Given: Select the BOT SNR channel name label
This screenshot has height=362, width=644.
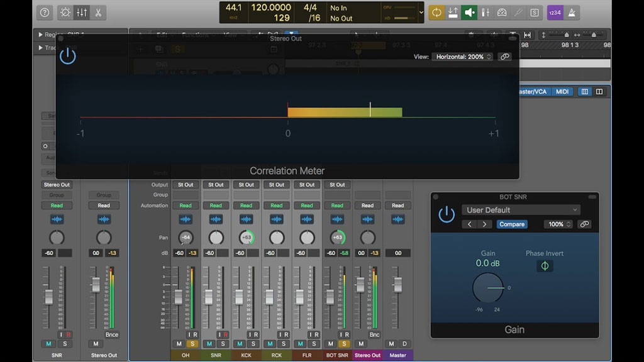Looking at the screenshot, I should click(x=337, y=355).
